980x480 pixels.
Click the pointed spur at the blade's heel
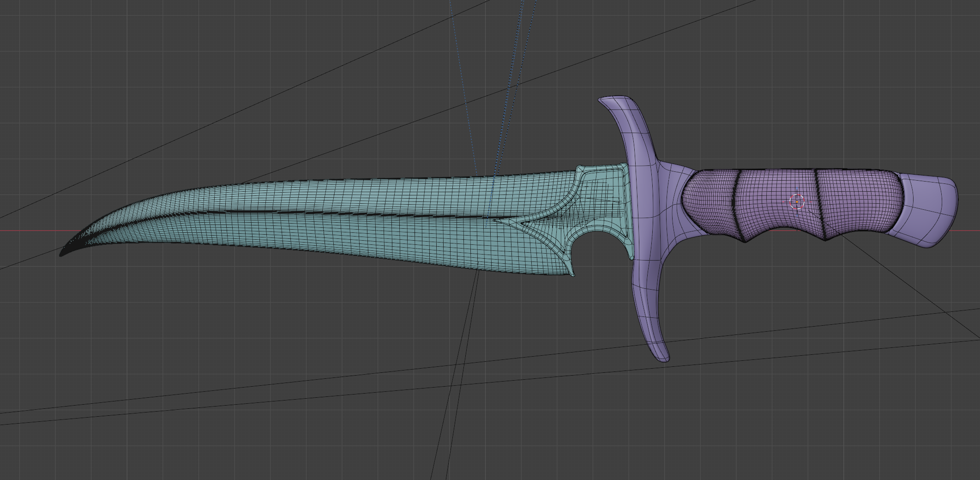pyautogui.click(x=572, y=273)
